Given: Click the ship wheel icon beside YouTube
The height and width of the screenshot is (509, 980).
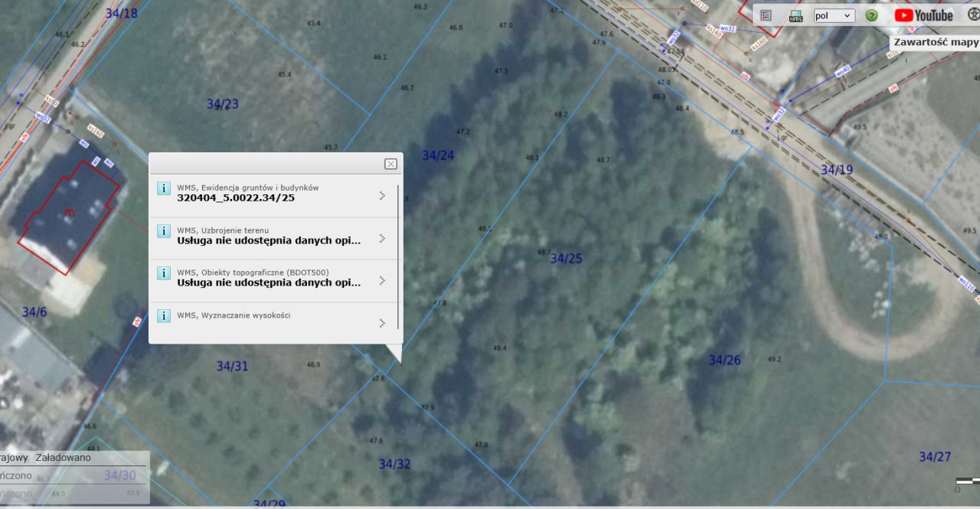Looking at the screenshot, I should (973, 15).
